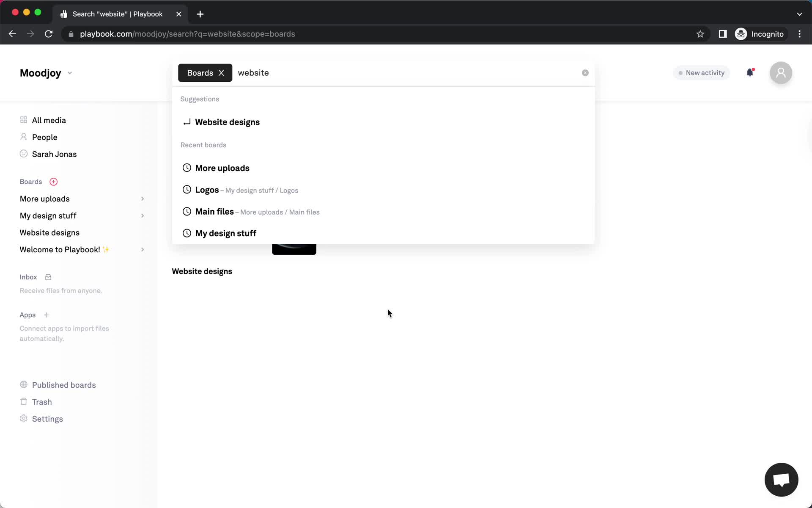
Task: Click the user profile avatar icon
Action: tap(780, 72)
